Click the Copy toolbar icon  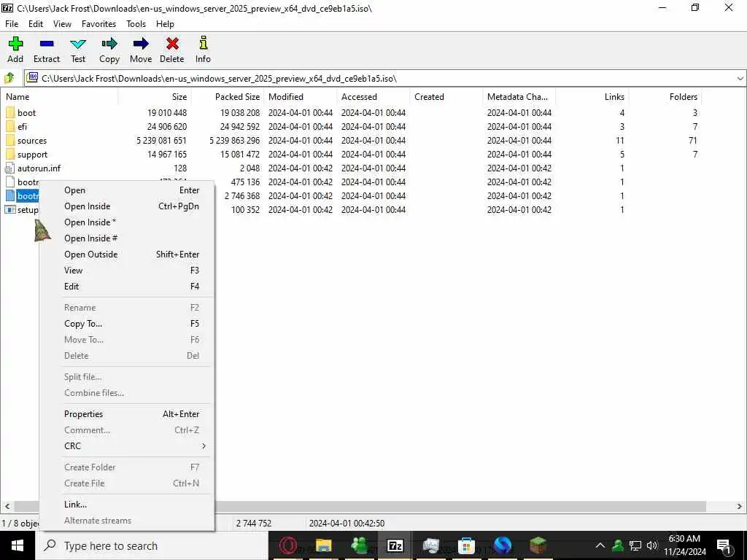109,44
